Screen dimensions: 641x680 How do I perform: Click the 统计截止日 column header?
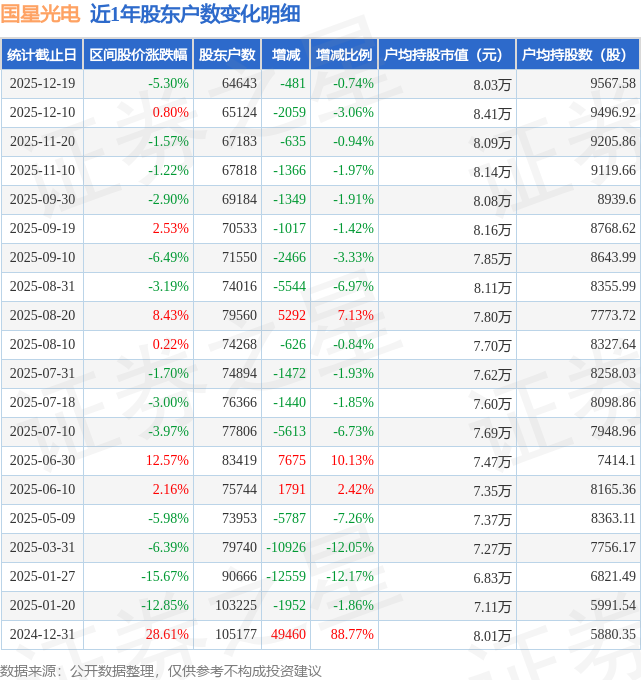[x=41, y=55]
